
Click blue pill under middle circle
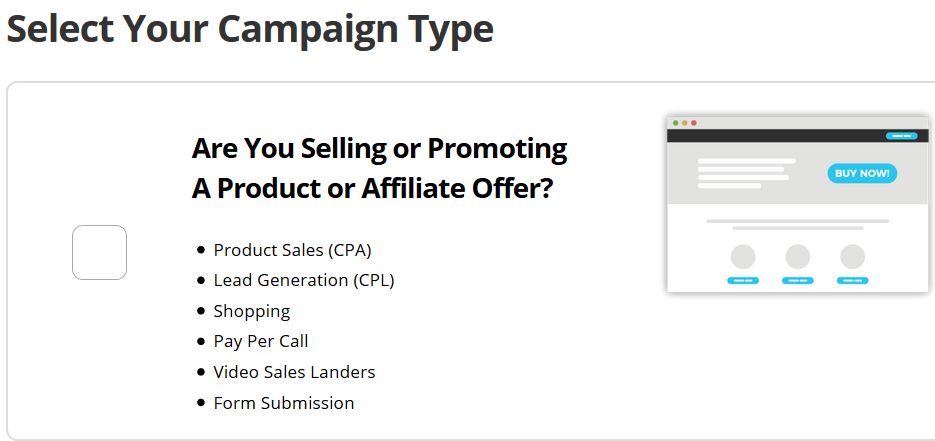pyautogui.click(x=798, y=280)
